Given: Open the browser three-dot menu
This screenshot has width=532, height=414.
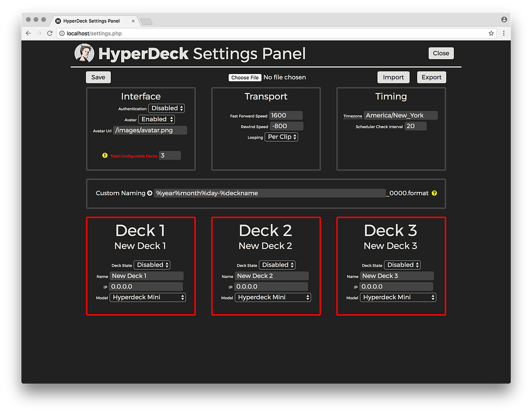Looking at the screenshot, I should [x=503, y=33].
